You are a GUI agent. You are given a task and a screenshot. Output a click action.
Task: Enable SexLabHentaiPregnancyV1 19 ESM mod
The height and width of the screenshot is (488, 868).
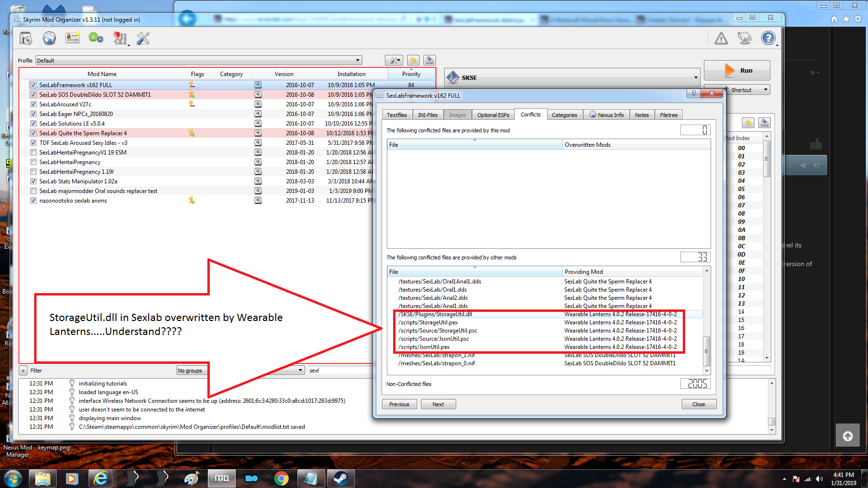pyautogui.click(x=33, y=152)
